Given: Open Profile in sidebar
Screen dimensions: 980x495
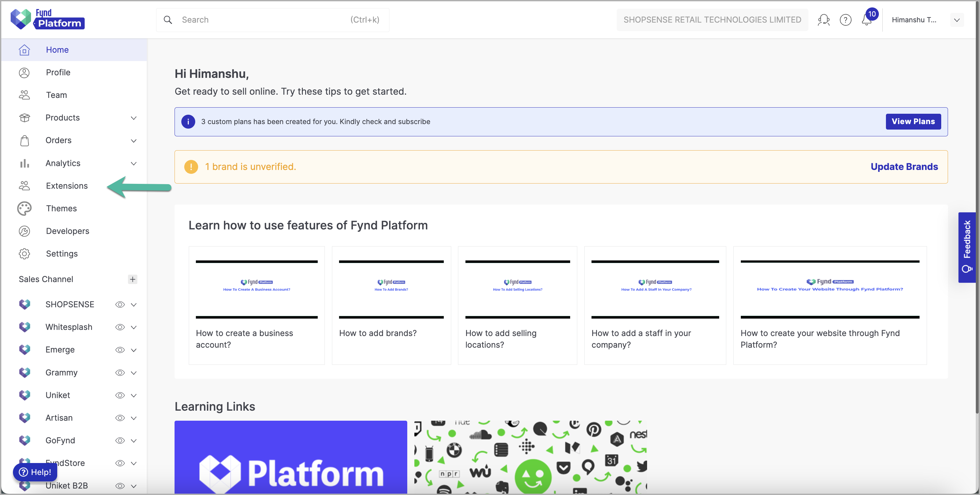Looking at the screenshot, I should [74, 73].
